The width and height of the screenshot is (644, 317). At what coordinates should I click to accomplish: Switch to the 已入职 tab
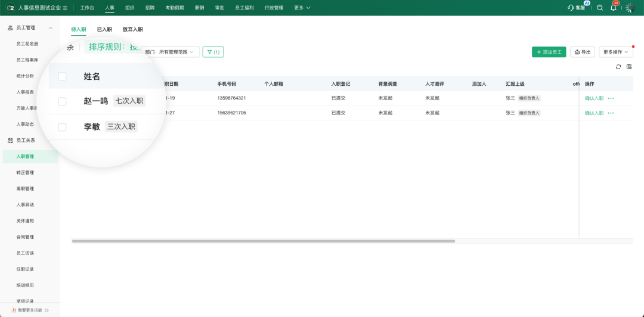pyautogui.click(x=104, y=29)
